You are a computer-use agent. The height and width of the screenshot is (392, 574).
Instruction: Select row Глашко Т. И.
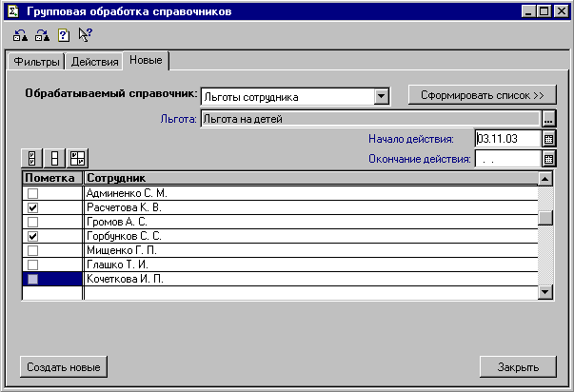coord(280,265)
